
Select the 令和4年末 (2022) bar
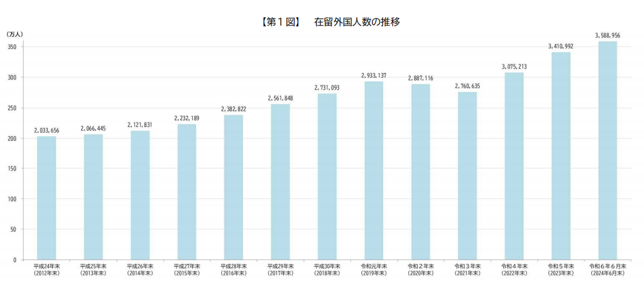514,166
